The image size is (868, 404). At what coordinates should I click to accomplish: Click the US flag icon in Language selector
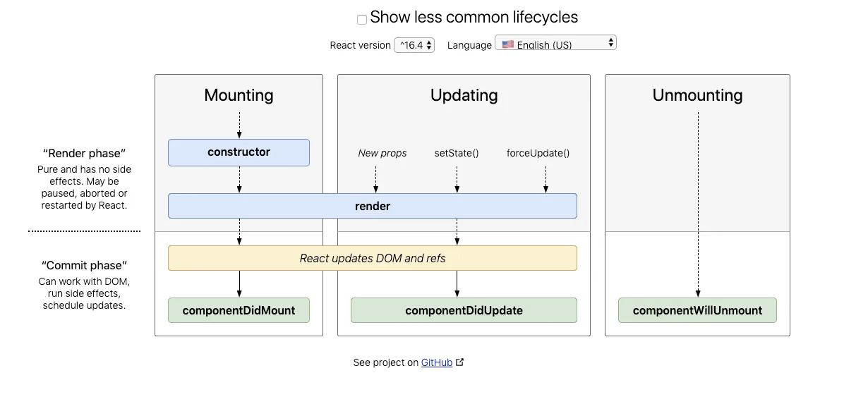point(508,44)
